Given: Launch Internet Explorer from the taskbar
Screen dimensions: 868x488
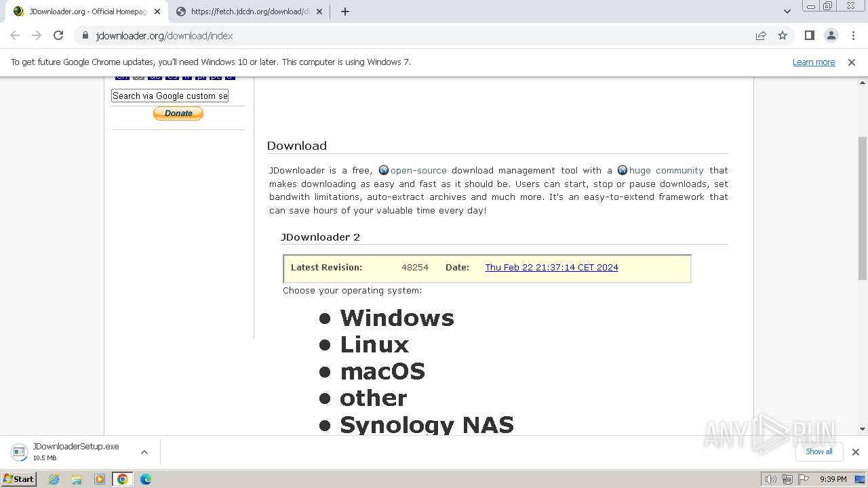Looking at the screenshot, I should pos(54,479).
